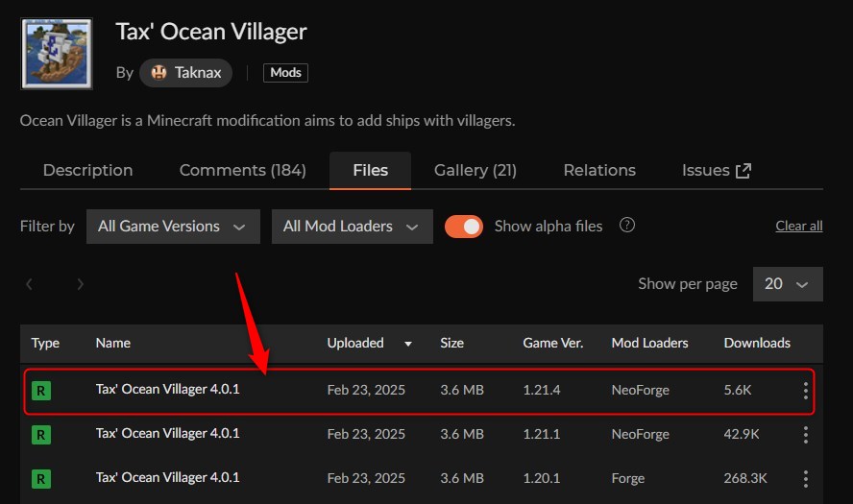Click the release R badge in 1.20.1 row
The height and width of the screenshot is (504, 853).
40,479
